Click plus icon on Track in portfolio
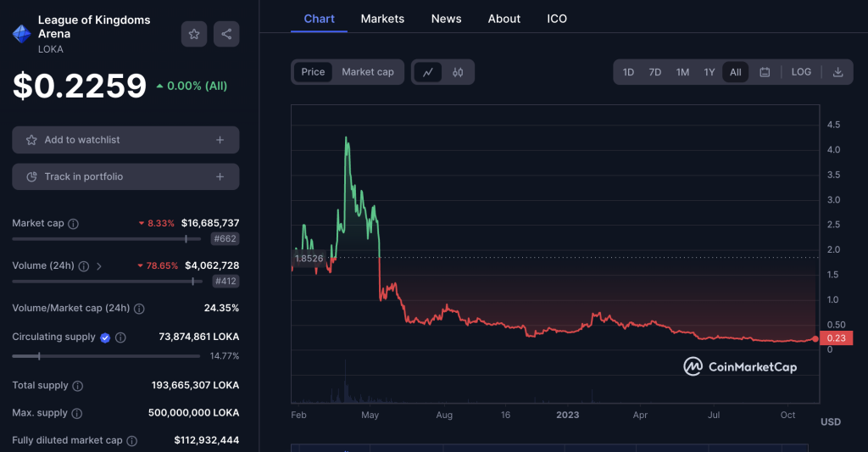 pos(220,176)
